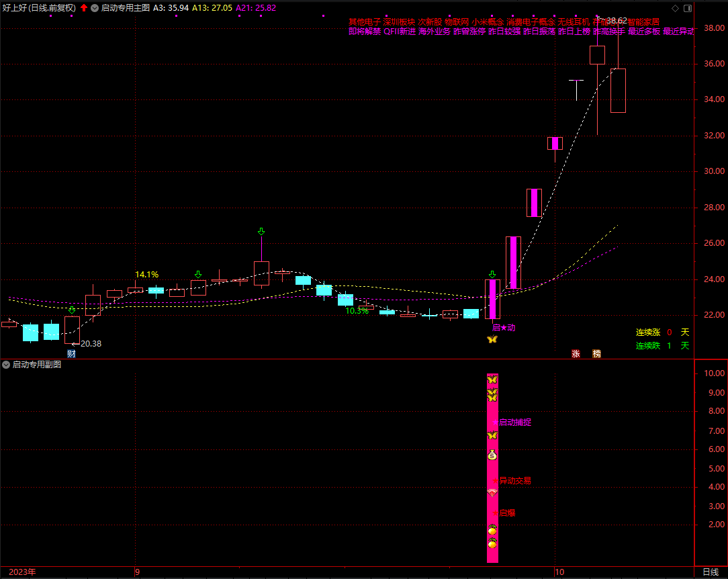Click the 10.00 sub-chart axis label
The width and height of the screenshot is (728, 579).
[x=714, y=373]
